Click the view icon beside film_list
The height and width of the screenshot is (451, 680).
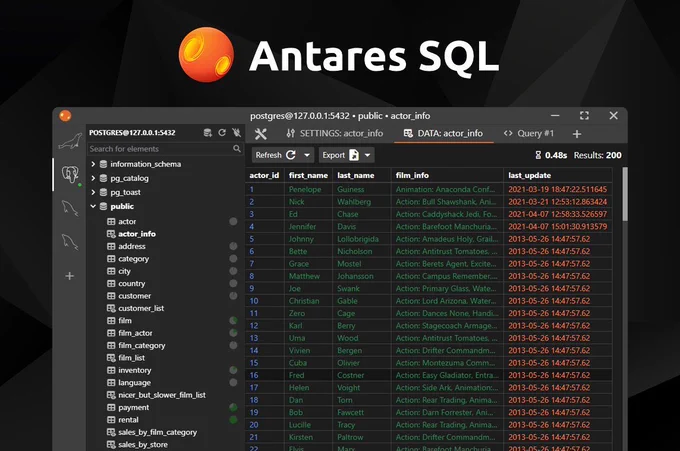pos(111,358)
